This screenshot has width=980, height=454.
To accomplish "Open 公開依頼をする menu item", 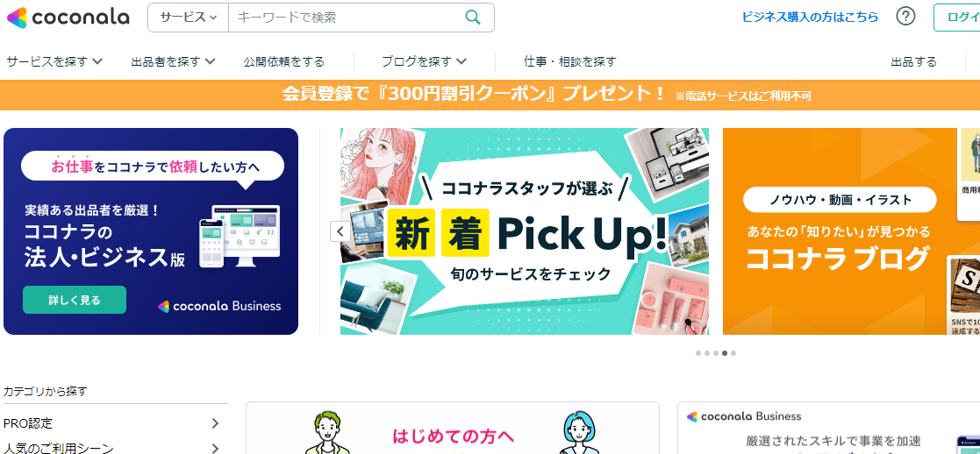I will [284, 61].
